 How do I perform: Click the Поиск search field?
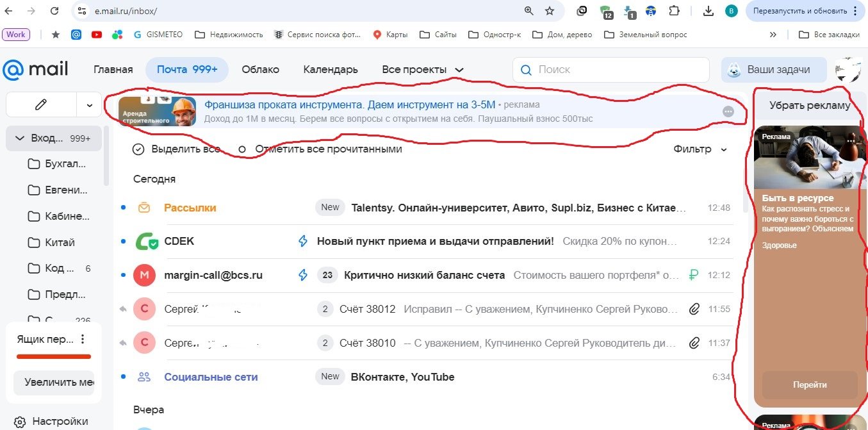(x=609, y=69)
